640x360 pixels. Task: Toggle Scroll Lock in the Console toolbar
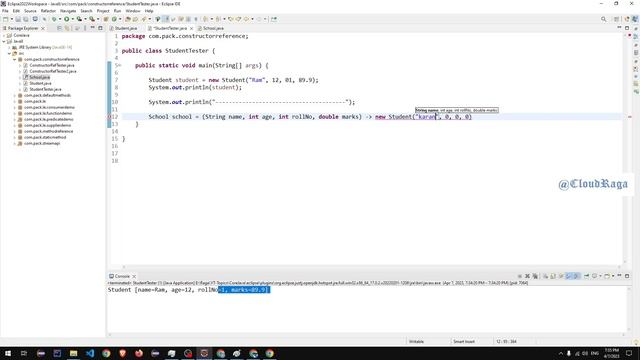[553, 276]
